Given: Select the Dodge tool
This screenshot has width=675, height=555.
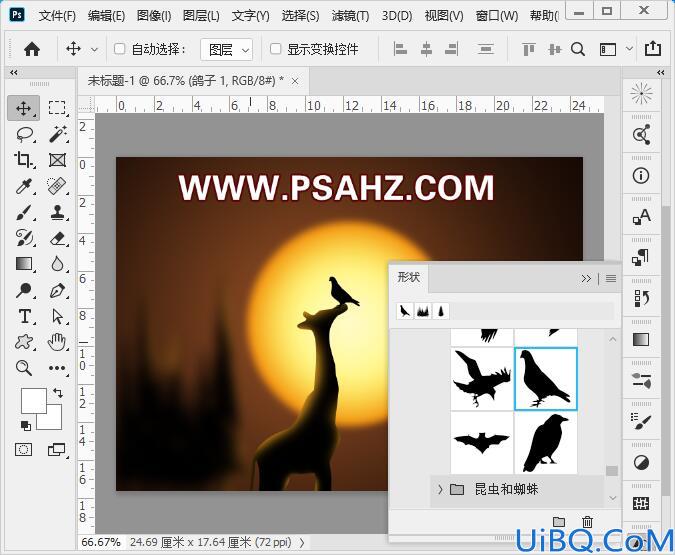Looking at the screenshot, I should (23, 290).
